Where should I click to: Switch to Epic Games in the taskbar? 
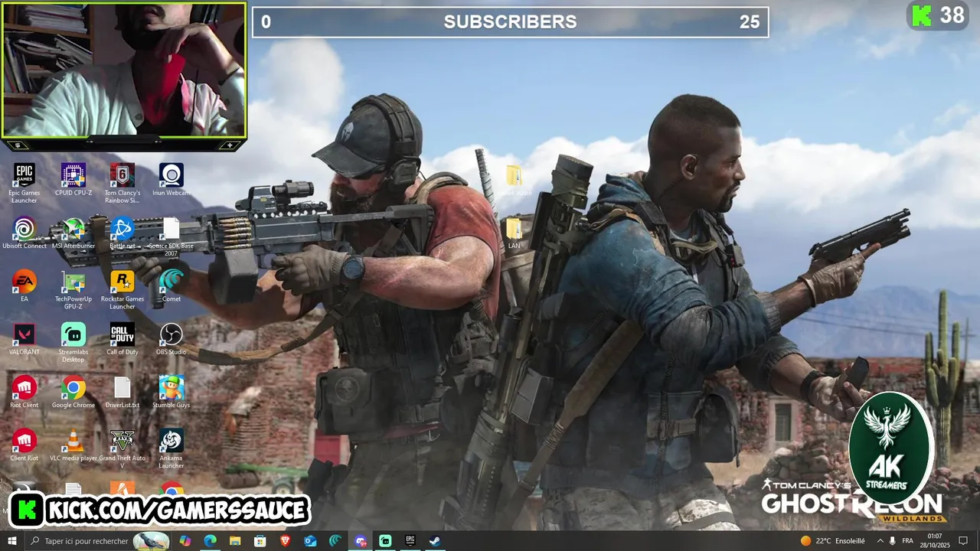[410, 541]
